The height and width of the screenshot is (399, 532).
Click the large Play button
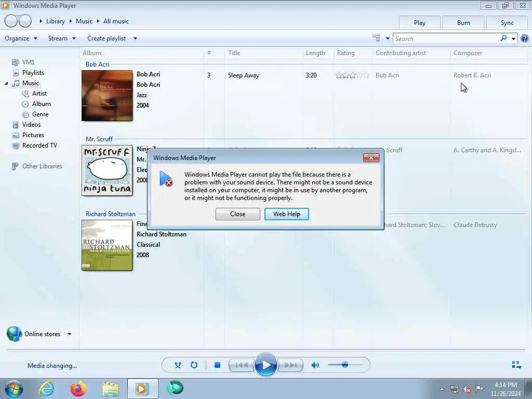tap(265, 365)
